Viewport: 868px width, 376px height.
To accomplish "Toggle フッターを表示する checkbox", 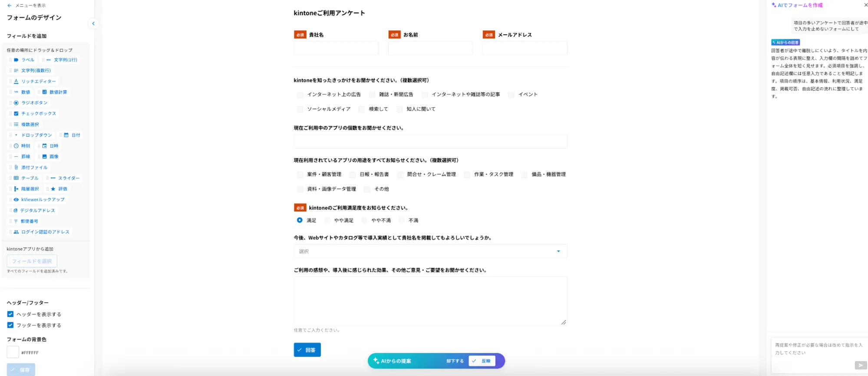I will (10, 325).
